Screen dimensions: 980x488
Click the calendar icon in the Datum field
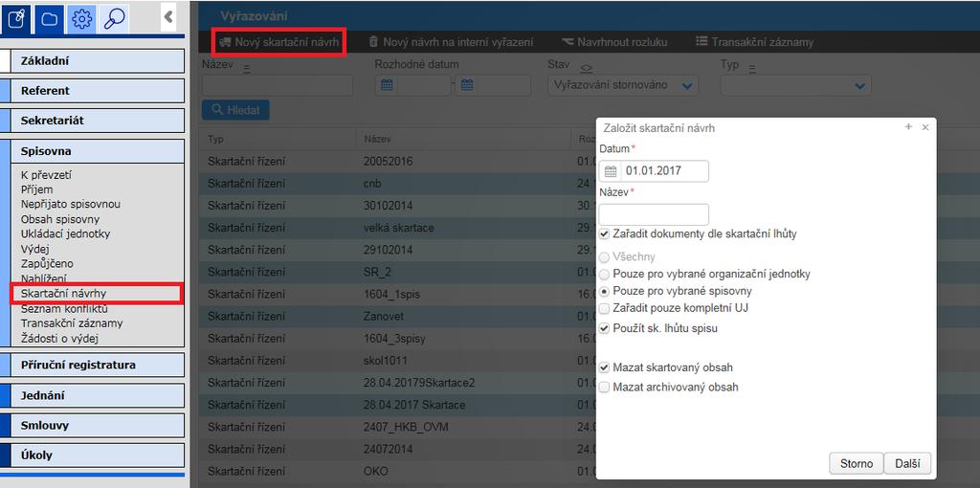[x=611, y=171]
